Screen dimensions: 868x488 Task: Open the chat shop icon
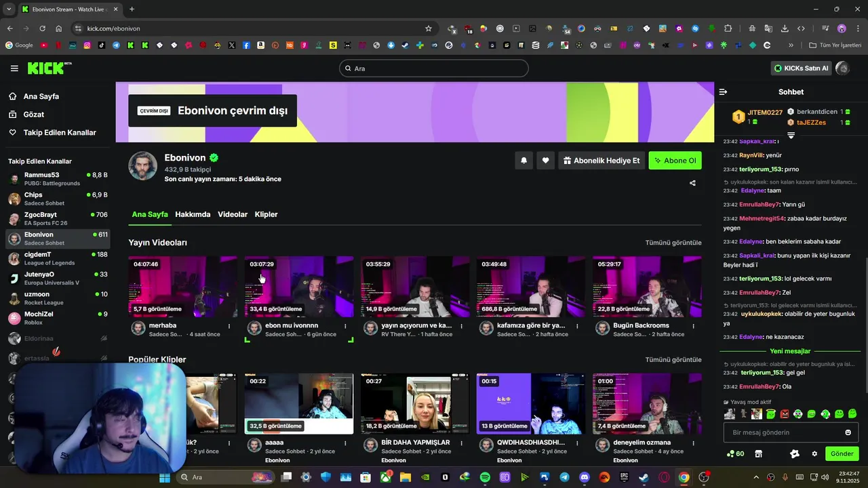point(759,453)
